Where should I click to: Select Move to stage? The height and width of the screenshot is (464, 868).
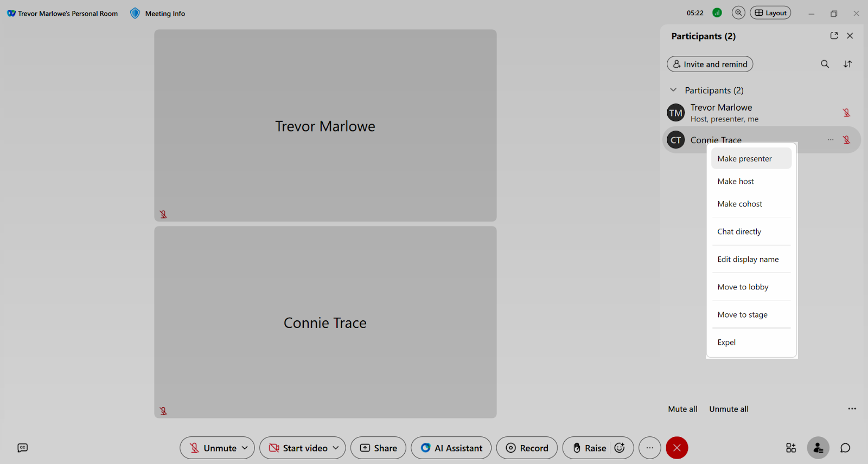click(751, 314)
